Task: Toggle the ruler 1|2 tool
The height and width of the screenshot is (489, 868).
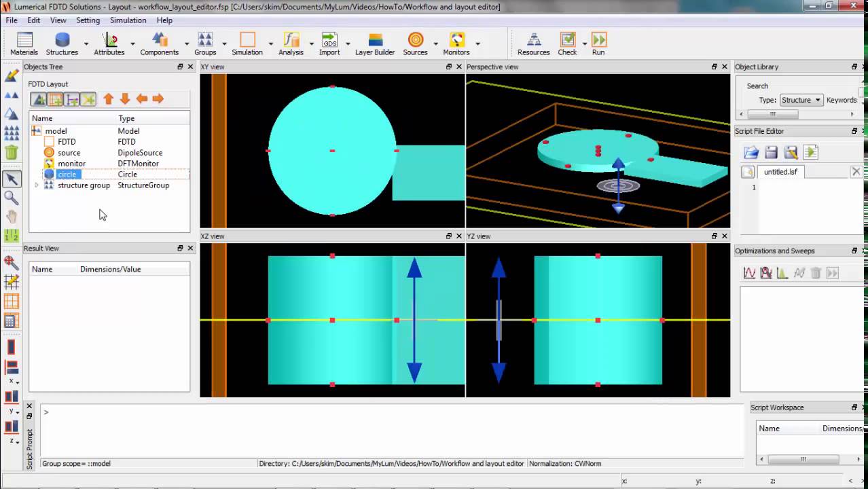Action: 12,236
